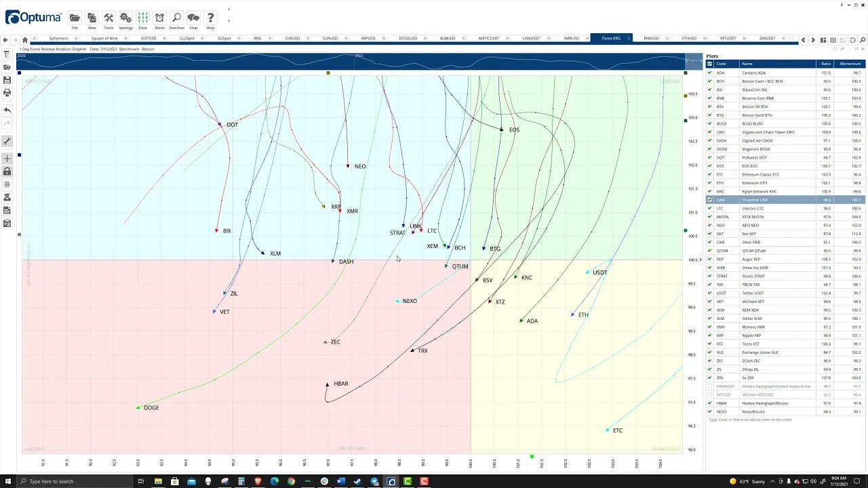The height and width of the screenshot is (488, 868).
Task: Switch to the DOTUSD tab
Action: [149, 39]
